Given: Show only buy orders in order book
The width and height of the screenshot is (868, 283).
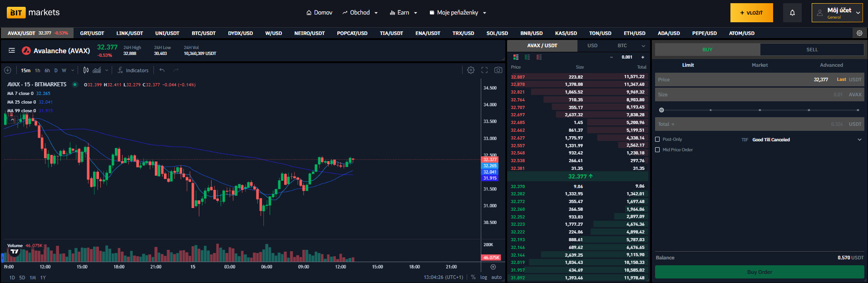Looking at the screenshot, I should (527, 57).
